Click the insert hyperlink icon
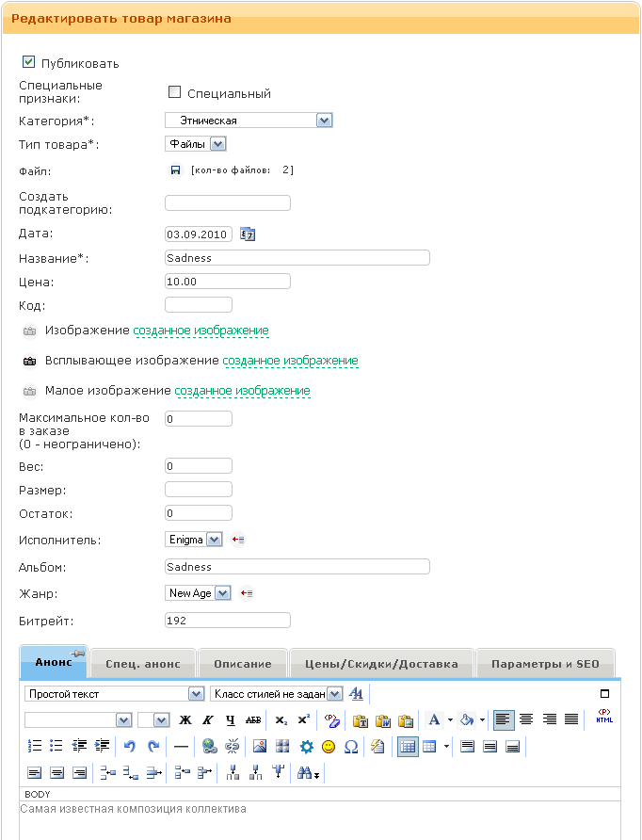642x840 pixels. (210, 747)
